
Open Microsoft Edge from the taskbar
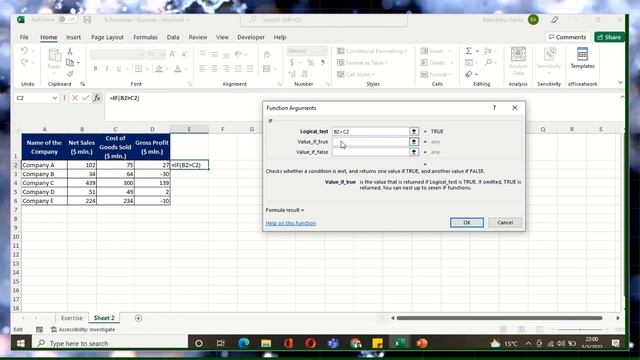tap(244, 343)
